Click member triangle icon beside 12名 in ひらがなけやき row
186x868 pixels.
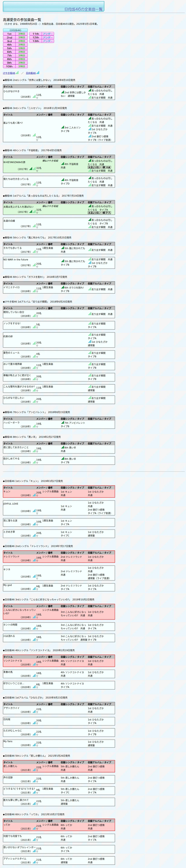point(34,96)
